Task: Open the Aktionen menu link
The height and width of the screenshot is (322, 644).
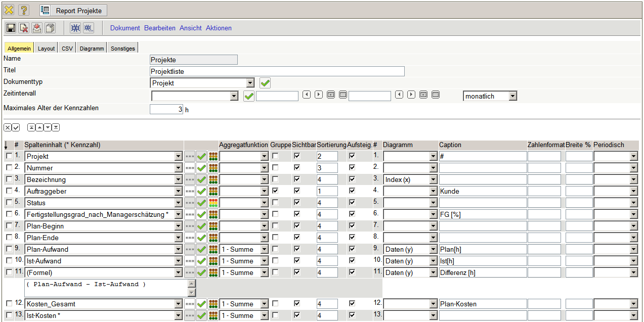Action: click(219, 28)
